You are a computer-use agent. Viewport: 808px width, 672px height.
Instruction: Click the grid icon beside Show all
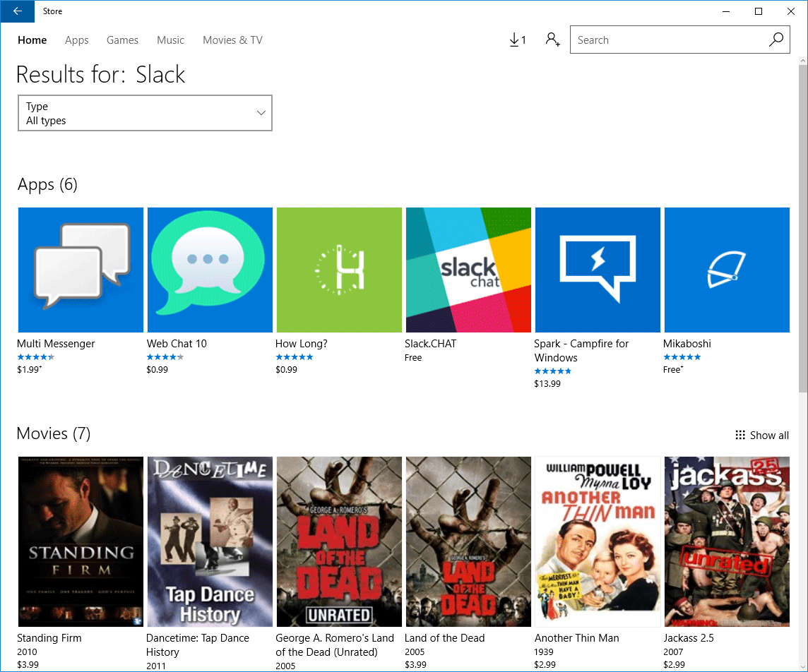[740, 435]
